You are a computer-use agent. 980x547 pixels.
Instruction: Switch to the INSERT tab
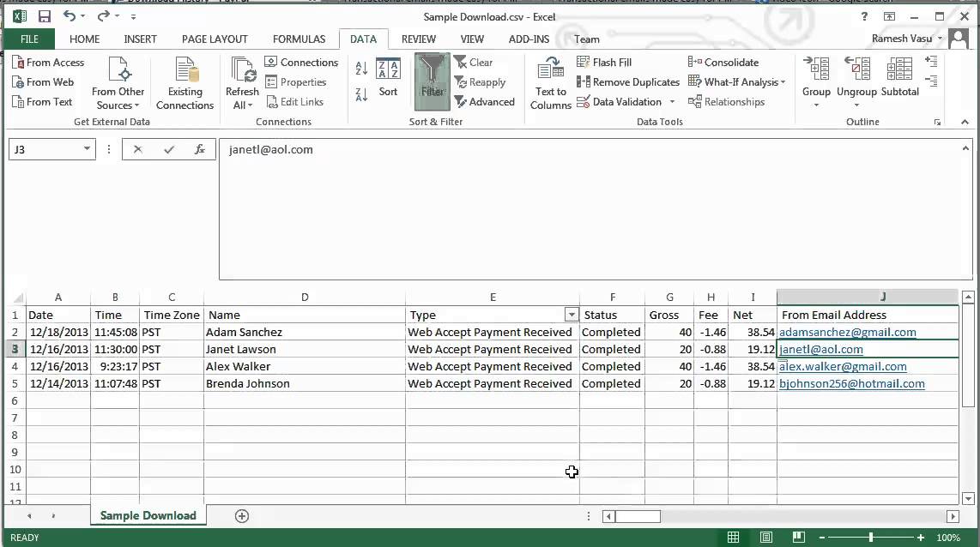click(140, 39)
